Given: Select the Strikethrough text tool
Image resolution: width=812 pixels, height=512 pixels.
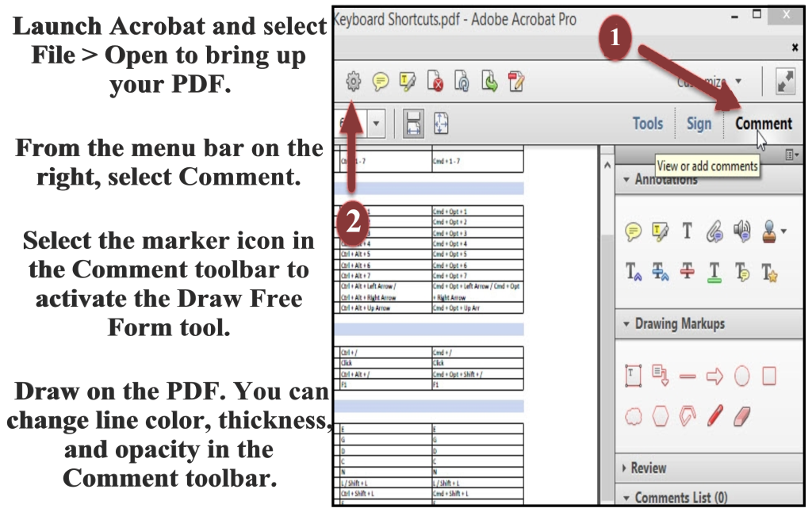Looking at the screenshot, I should click(688, 271).
